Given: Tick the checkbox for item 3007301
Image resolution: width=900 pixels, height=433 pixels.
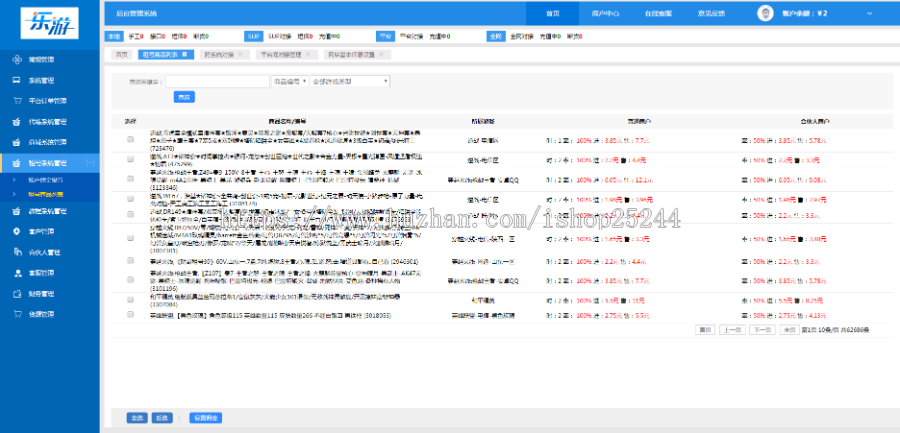Looking at the screenshot, I should click(x=130, y=236).
